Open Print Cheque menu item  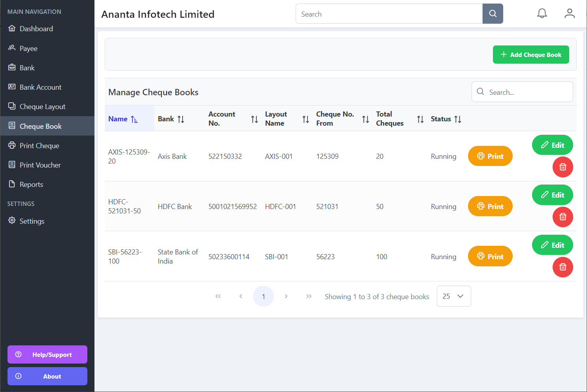coord(47,146)
